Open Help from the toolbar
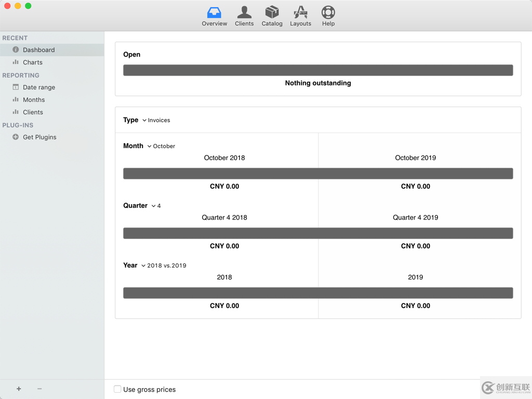532x399 pixels. coord(328,16)
